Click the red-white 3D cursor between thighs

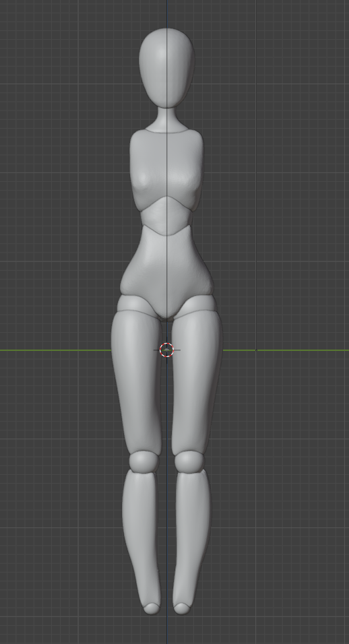point(166,350)
